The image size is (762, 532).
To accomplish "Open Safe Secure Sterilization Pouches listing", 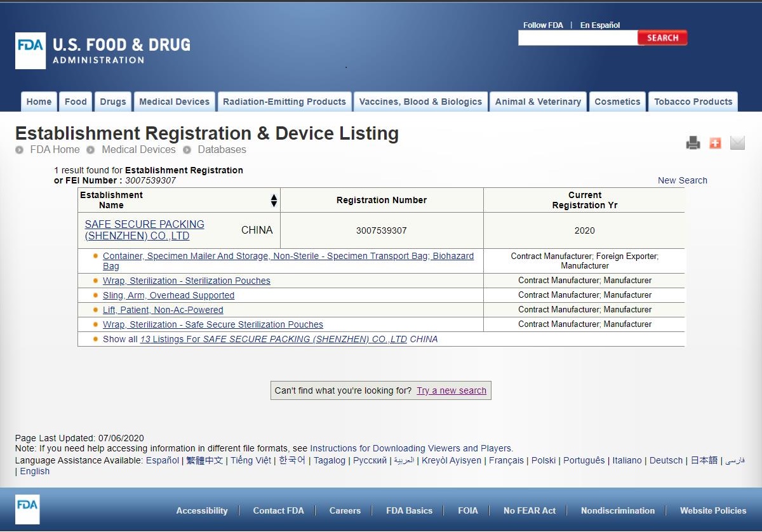I will point(213,324).
